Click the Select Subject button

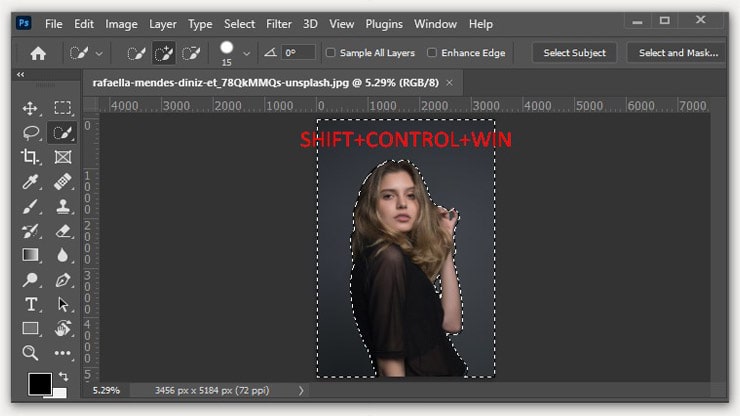point(575,53)
